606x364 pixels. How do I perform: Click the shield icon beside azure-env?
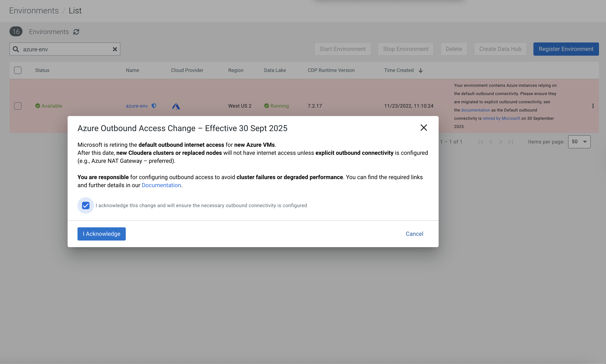[x=154, y=106]
